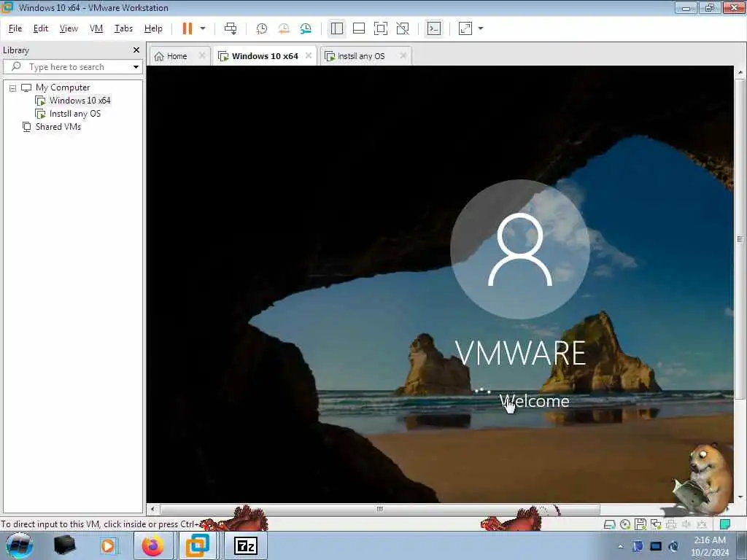Click the floppy drive status icon
Screen dimensions: 747x560
tap(640, 525)
